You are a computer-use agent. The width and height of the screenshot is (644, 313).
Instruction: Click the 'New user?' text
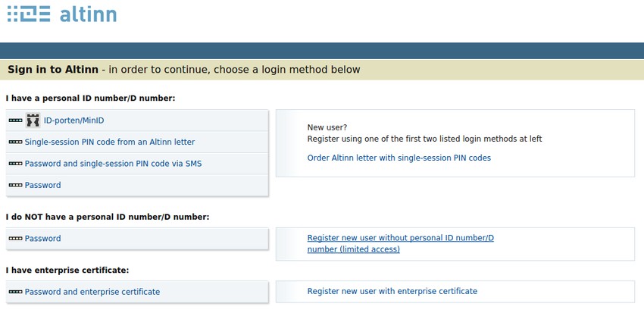click(327, 127)
